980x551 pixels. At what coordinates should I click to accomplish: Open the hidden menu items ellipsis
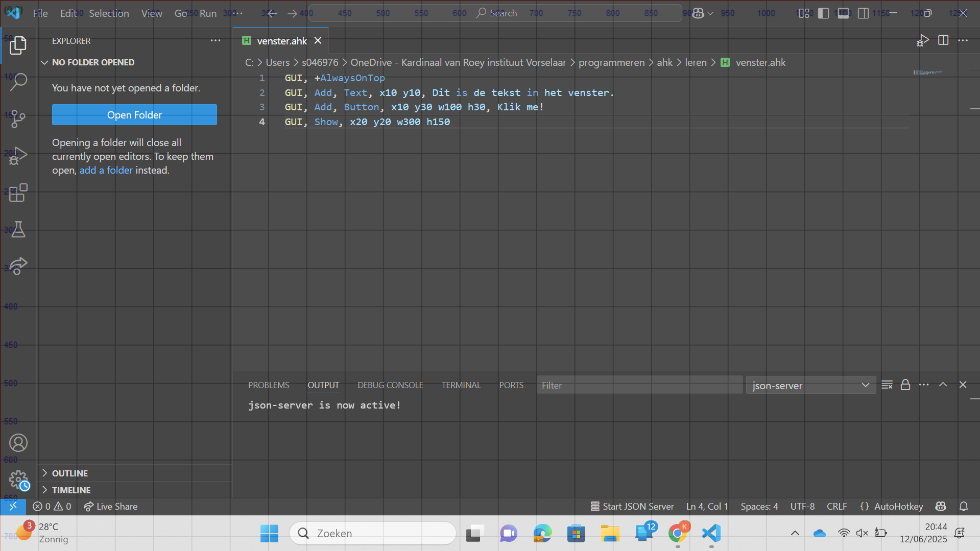coord(237,13)
